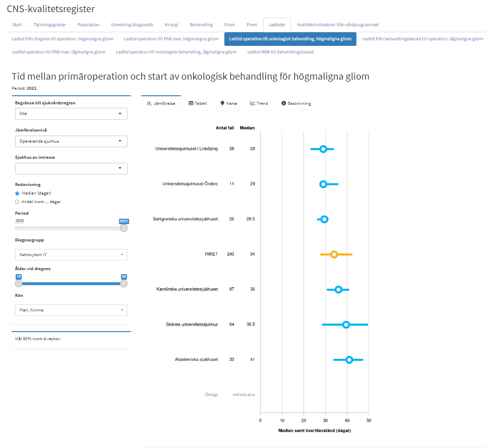Select the map pin icon for Karta
Viewport: 486px width, 448px height.
[x=222, y=103]
